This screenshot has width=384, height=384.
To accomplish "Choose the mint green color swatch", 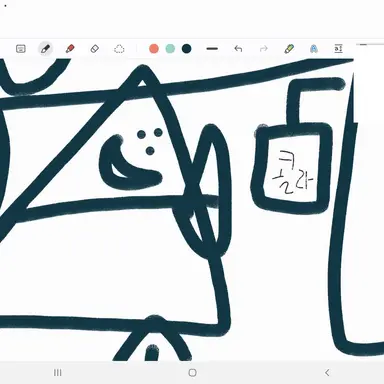I will pos(170,49).
